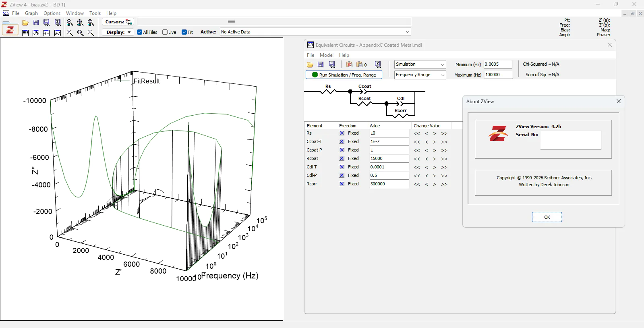Viewport: 644px width, 328px height.
Task: Toggle Fixed freedom for Ccoat-P element
Action: [x=342, y=150]
